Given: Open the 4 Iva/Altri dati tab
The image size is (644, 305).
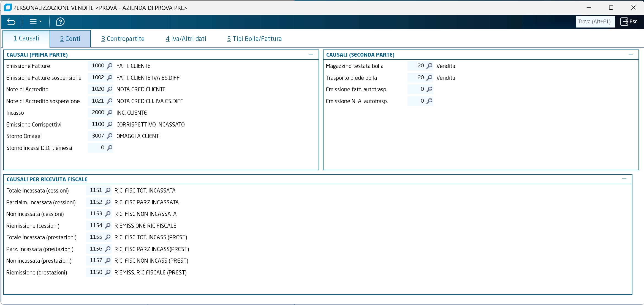Looking at the screenshot, I should coord(186,39).
